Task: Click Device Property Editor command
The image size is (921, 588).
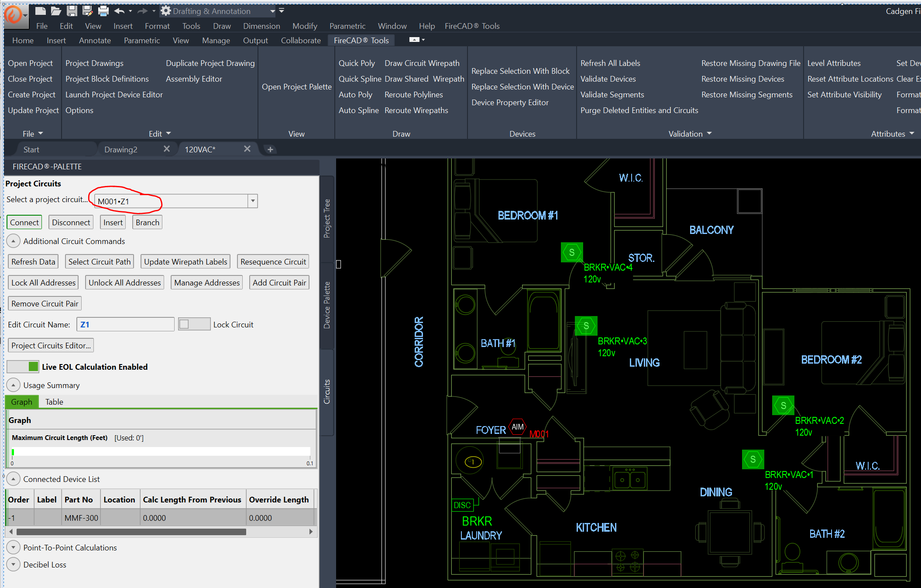Action: pos(510,102)
